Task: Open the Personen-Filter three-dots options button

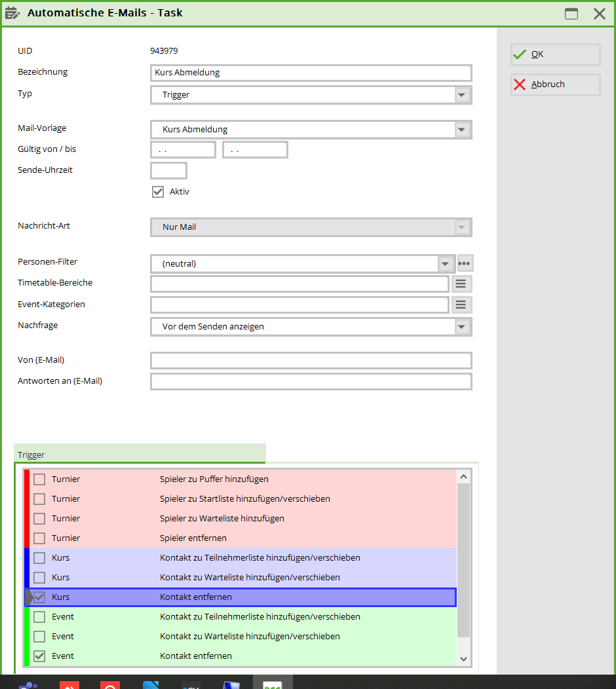Action: [x=465, y=264]
